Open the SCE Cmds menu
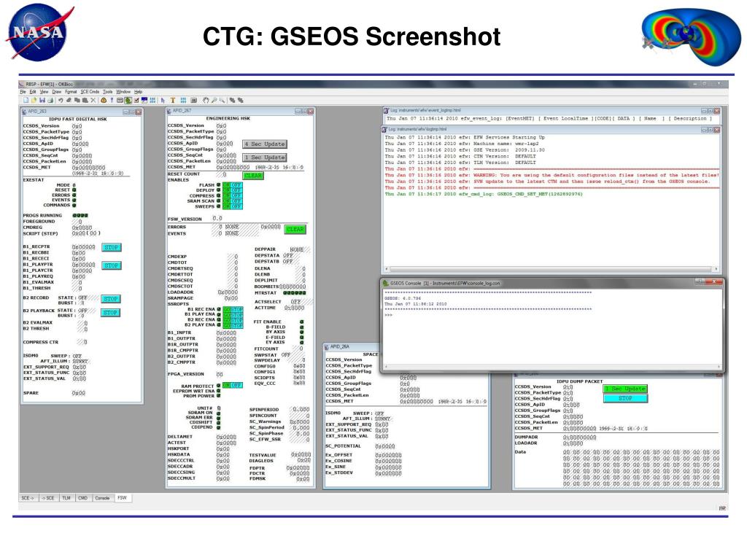This screenshot has height=560, width=747. (90, 91)
